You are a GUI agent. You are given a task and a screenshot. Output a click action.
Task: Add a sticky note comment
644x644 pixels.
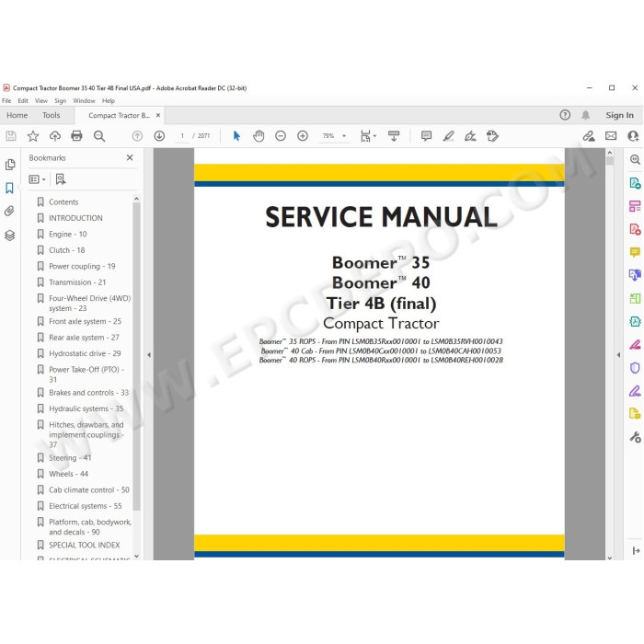coord(426,136)
